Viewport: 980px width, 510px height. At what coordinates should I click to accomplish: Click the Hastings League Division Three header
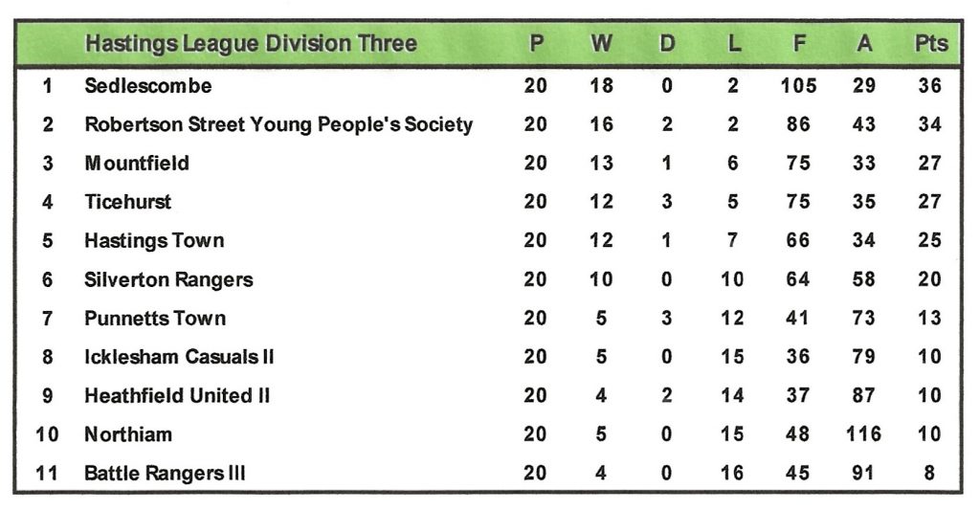[251, 44]
